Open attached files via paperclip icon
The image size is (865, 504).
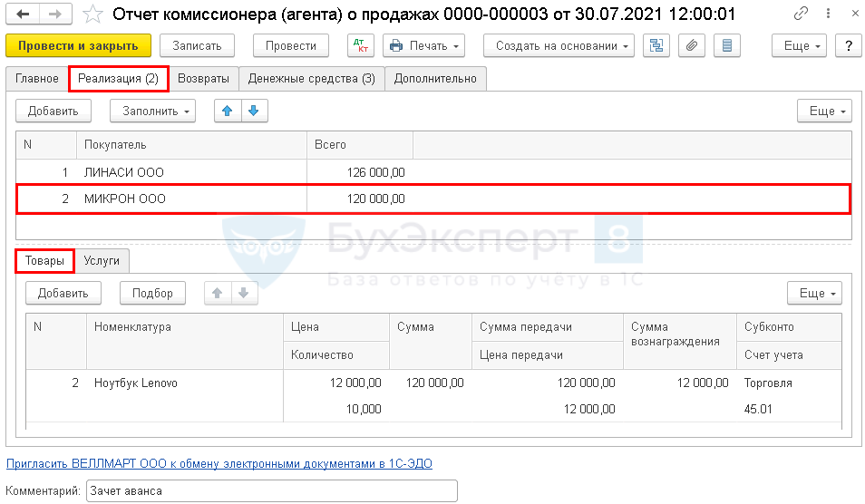[691, 46]
